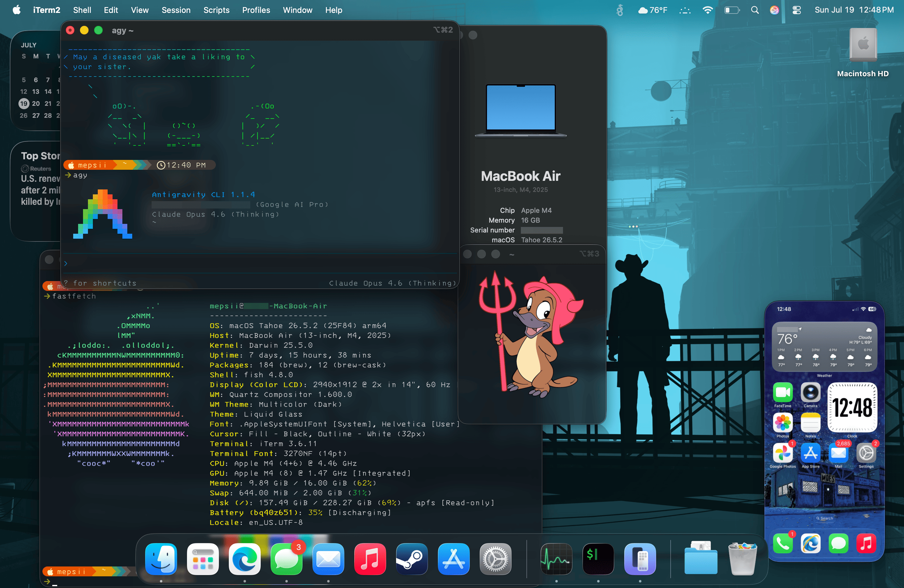Open App Store on the mirrored iPhone
Viewport: 904px width, 588px height.
point(811,453)
